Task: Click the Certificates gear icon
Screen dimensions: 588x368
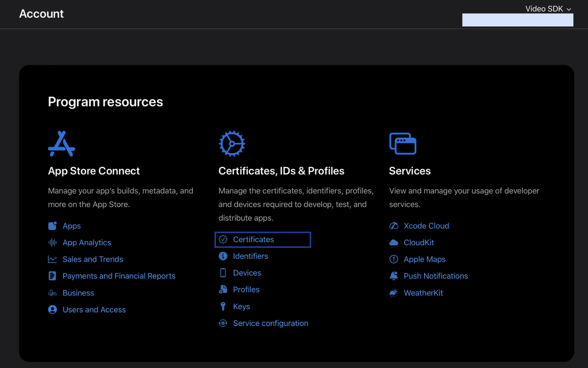Action: [x=232, y=144]
